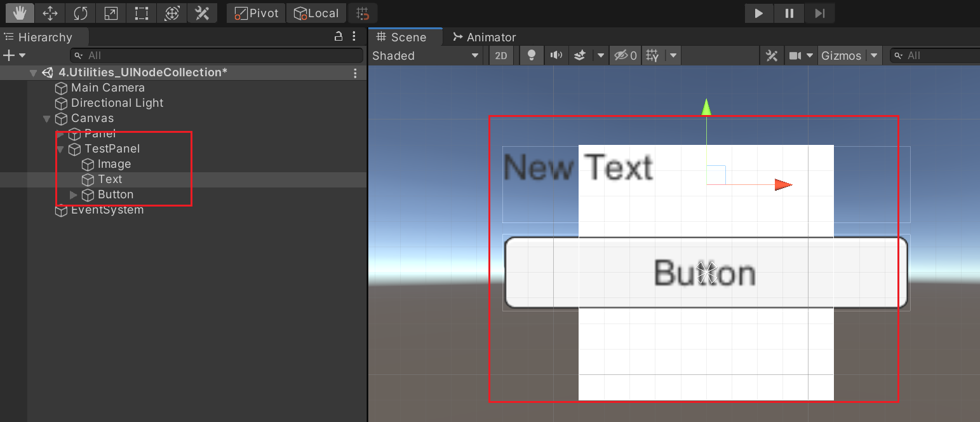Screen dimensions: 980x422
Task: Open the custom editor tools
Action: 202,13
